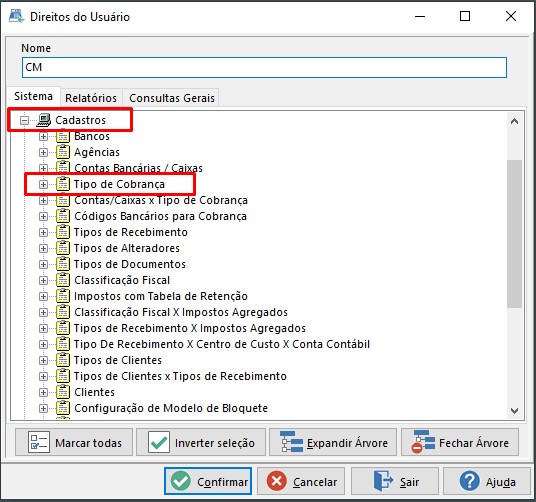This screenshot has height=502, width=536.
Task: Click the Sair button
Action: pos(395,481)
